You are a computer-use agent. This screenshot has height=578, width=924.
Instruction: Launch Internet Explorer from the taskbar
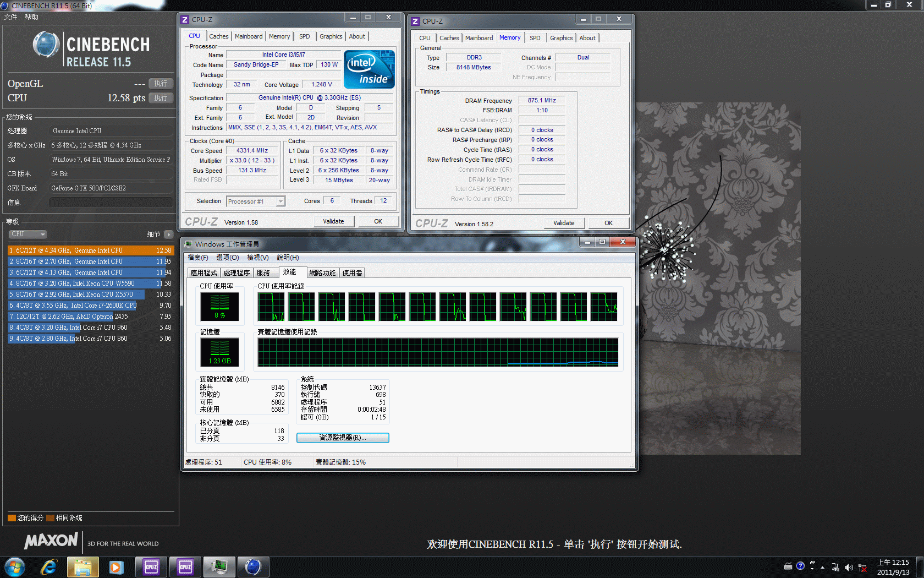pos(49,567)
